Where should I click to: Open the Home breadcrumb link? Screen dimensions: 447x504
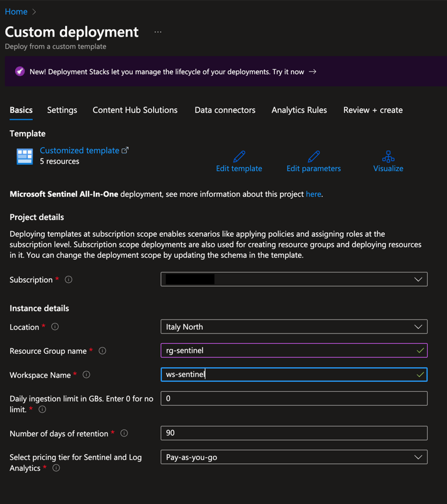(x=16, y=12)
